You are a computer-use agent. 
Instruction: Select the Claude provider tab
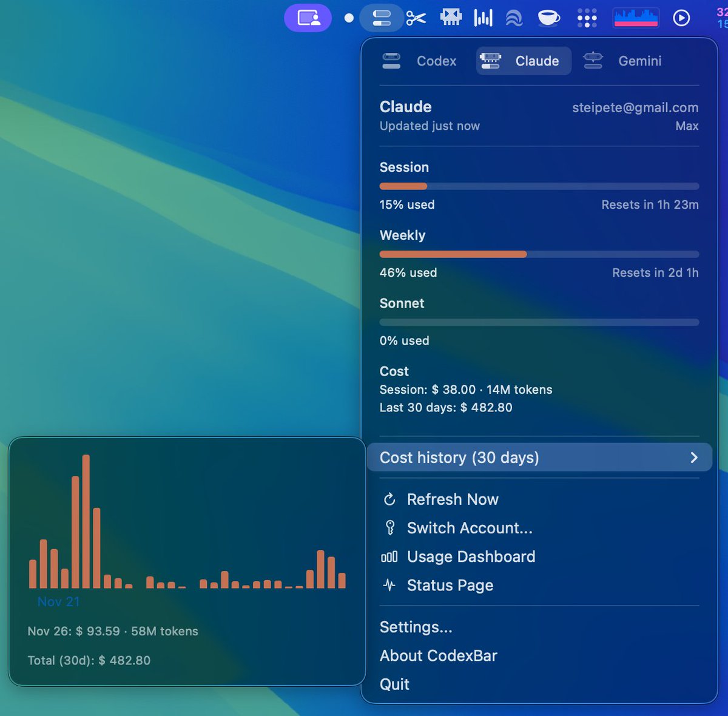coord(524,61)
